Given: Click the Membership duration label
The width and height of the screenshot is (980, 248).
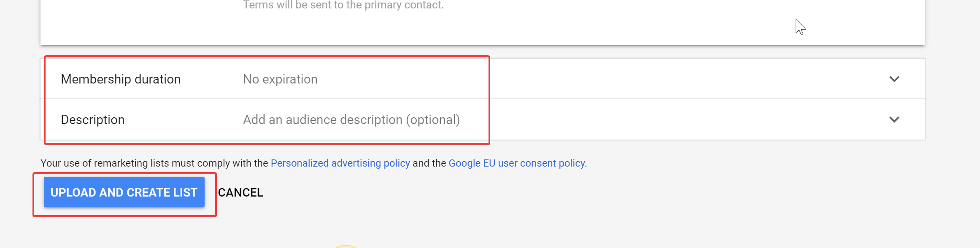Looking at the screenshot, I should [121, 79].
